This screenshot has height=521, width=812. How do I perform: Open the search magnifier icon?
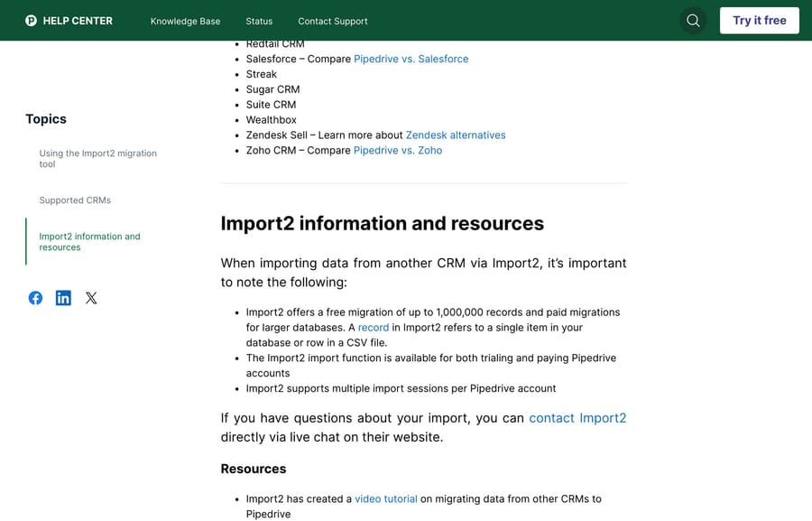(693, 21)
